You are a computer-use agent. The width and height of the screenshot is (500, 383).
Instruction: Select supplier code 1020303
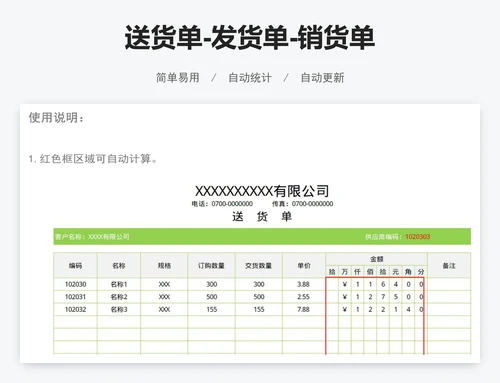click(x=418, y=237)
